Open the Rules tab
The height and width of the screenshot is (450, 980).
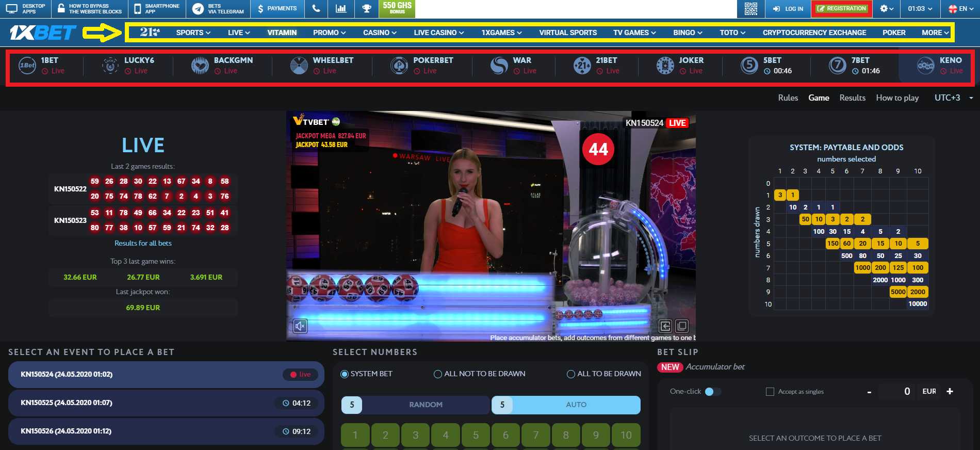788,98
